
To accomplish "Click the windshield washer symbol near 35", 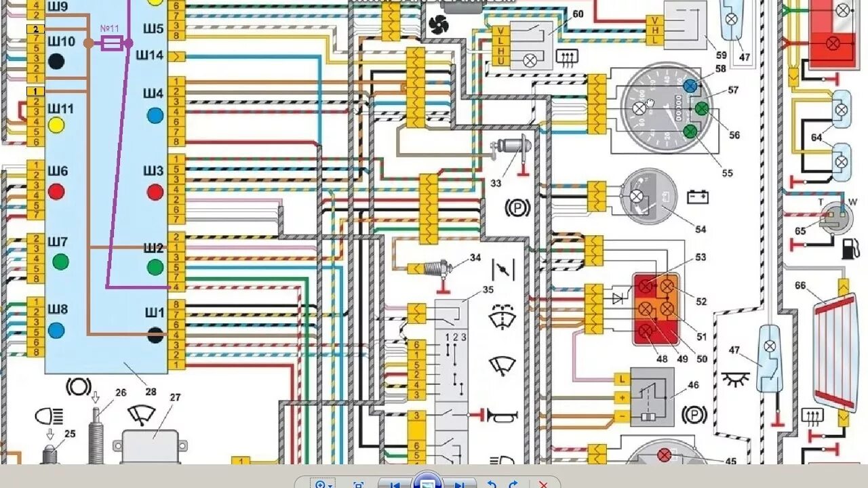I will point(502,316).
